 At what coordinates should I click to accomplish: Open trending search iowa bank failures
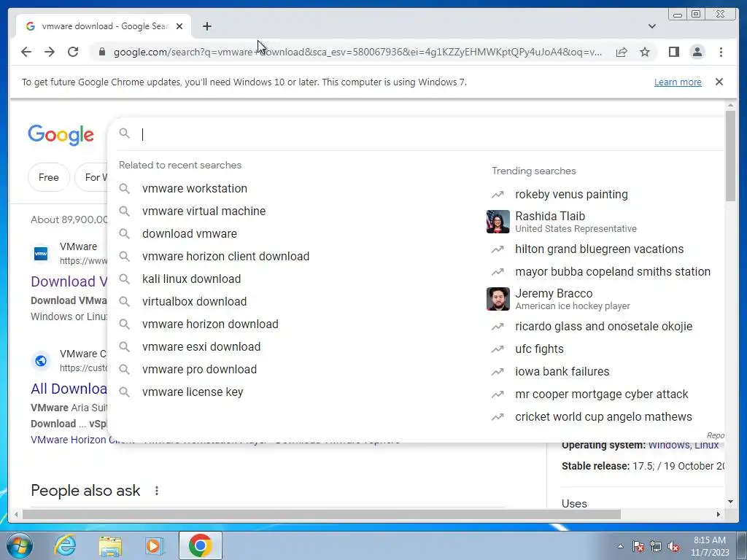click(x=562, y=371)
